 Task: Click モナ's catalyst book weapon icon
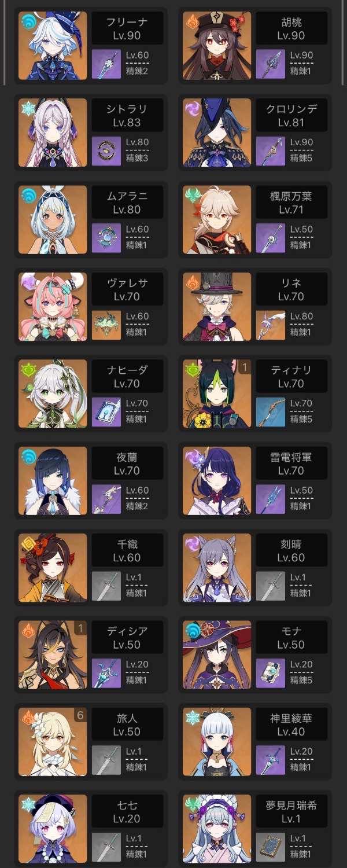click(x=271, y=674)
